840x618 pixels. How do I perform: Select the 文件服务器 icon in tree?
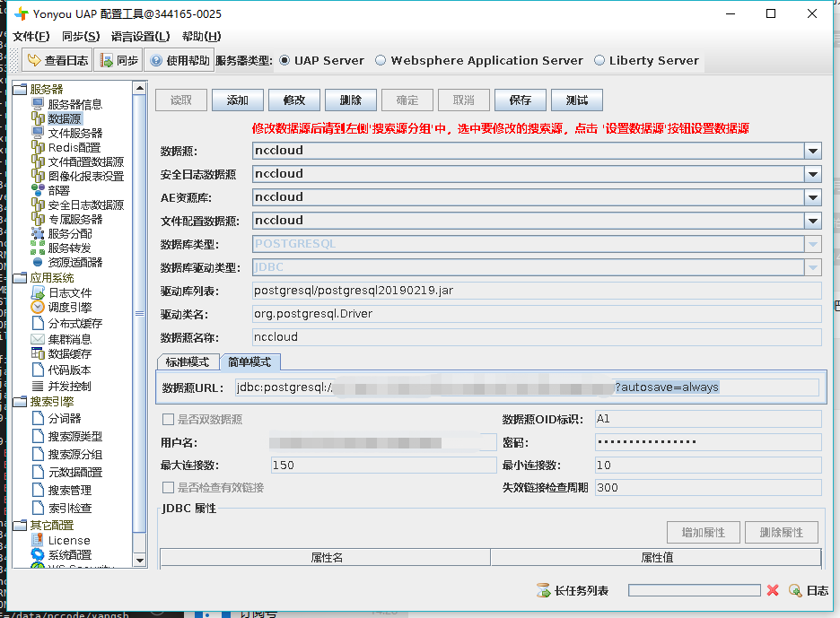38,133
